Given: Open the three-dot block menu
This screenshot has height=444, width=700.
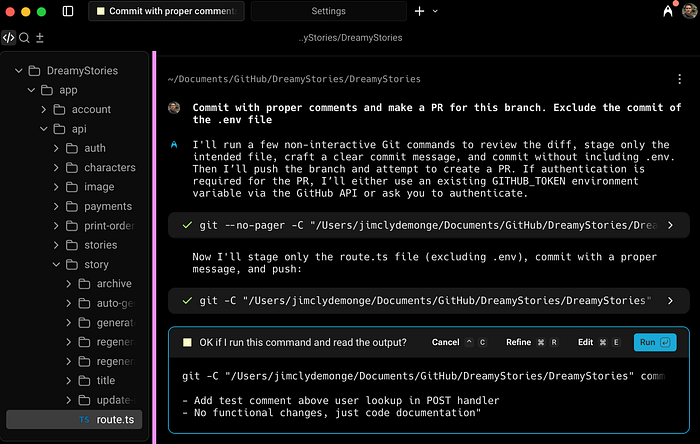Looking at the screenshot, I should pos(679,79).
